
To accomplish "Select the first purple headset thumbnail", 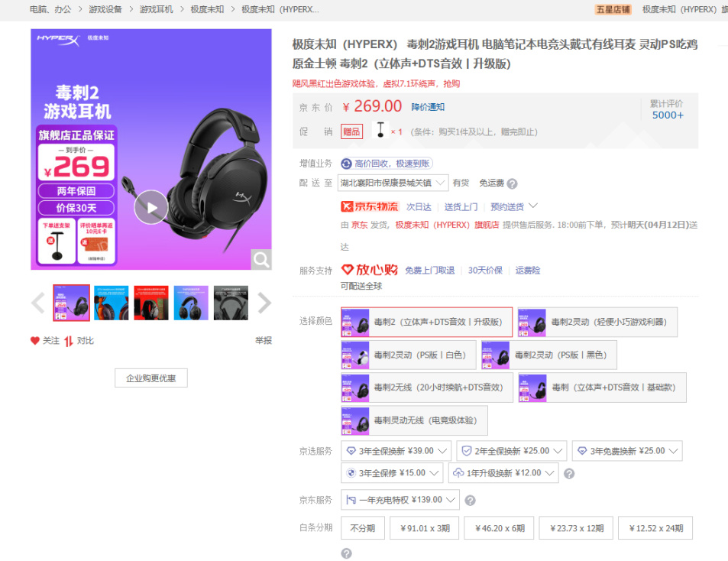I will [x=72, y=303].
